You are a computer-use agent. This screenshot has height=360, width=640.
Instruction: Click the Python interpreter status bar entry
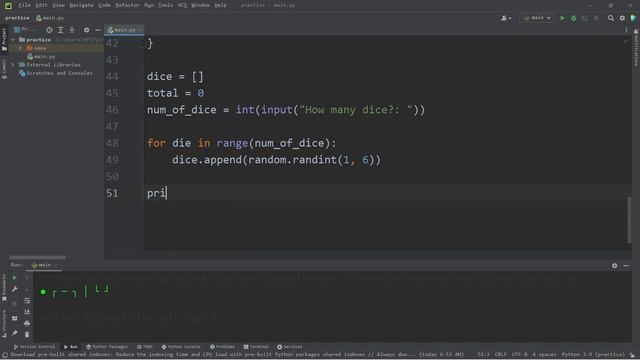[x=593, y=355]
